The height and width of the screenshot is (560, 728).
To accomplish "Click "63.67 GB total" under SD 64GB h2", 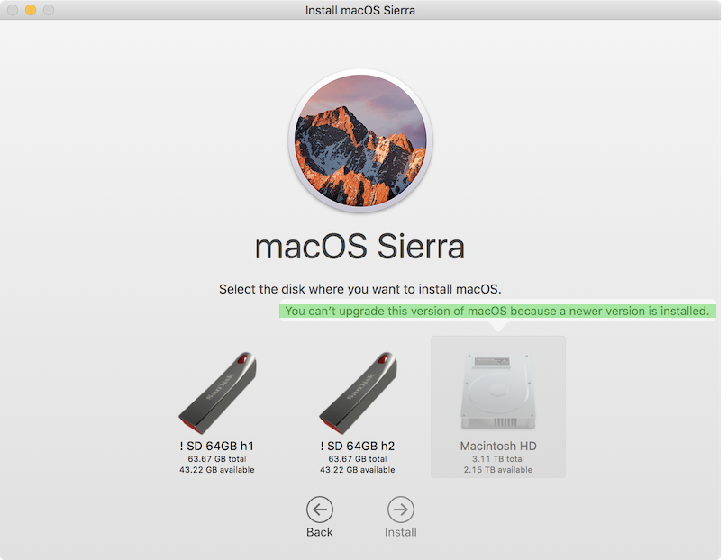I will pyautogui.click(x=358, y=459).
